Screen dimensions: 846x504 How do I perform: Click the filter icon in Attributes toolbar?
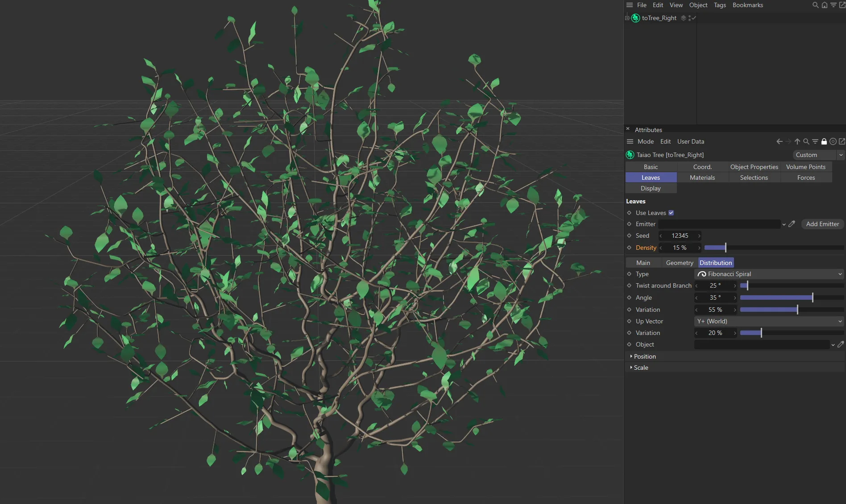[815, 141]
